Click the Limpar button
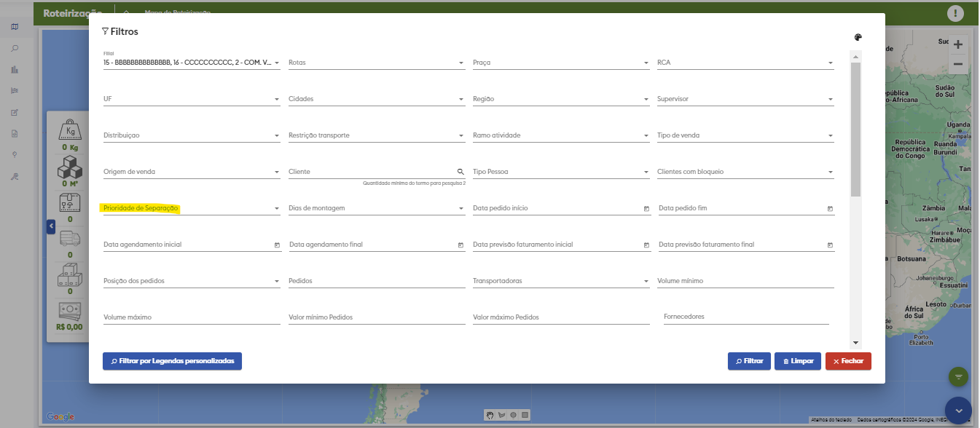This screenshot has height=428, width=980. pos(798,361)
